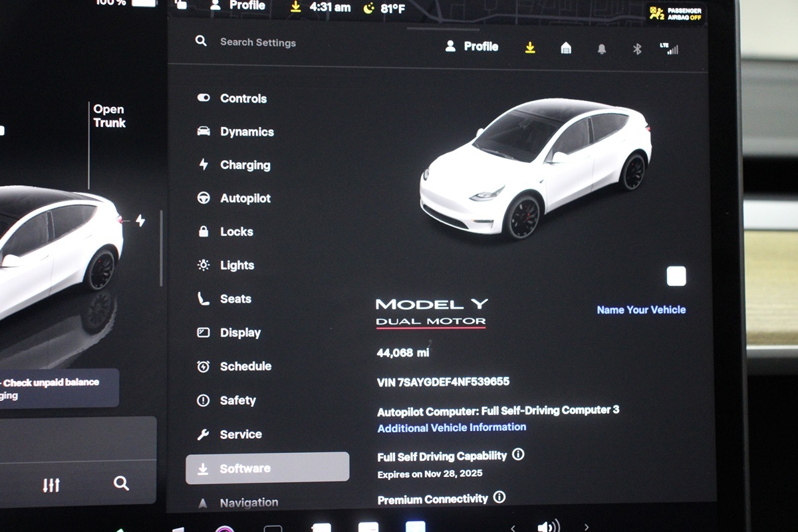The width and height of the screenshot is (798, 532).
Task: Open the Autopilot settings menu
Action: click(245, 198)
